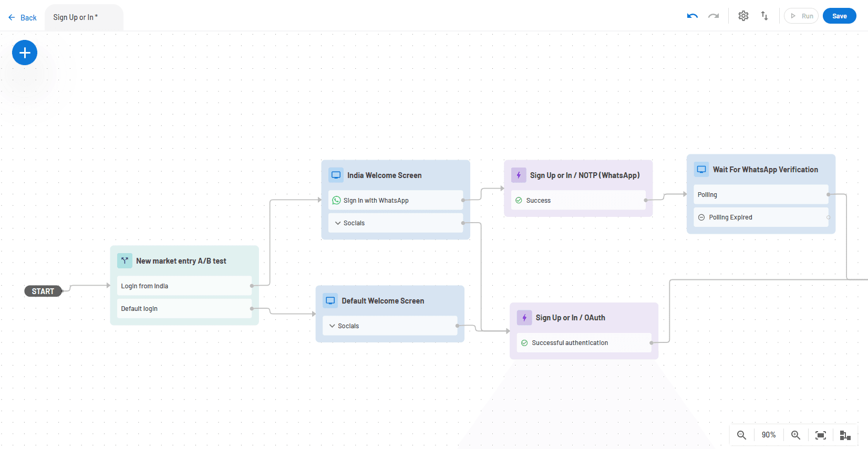This screenshot has height=449, width=868.
Task: Click the Back link
Action: tap(22, 17)
